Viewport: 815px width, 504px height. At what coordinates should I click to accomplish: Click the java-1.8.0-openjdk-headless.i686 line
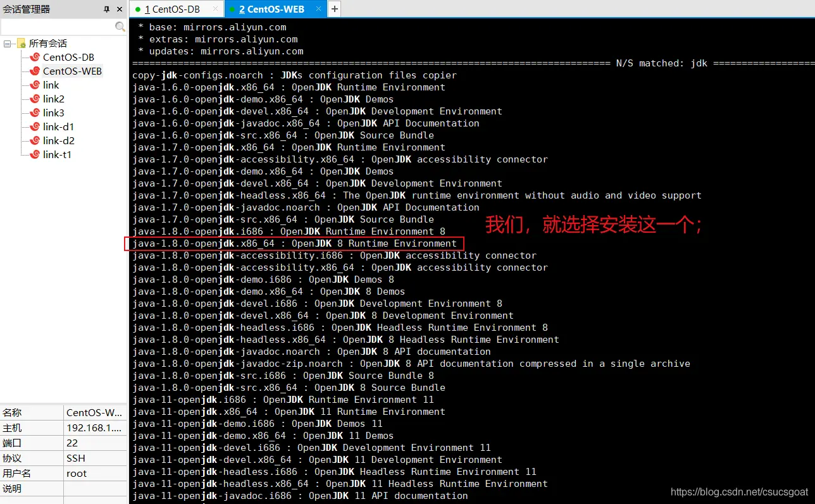(x=340, y=328)
